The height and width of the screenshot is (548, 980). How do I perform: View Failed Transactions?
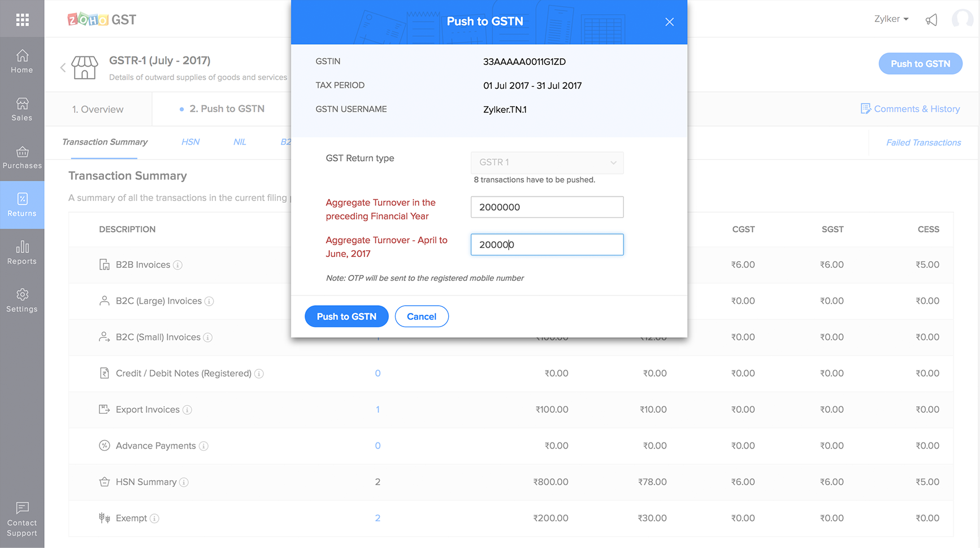coord(923,142)
